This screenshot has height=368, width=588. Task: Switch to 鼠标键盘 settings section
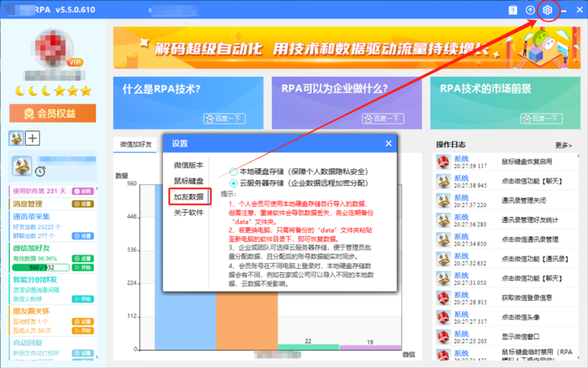(188, 181)
